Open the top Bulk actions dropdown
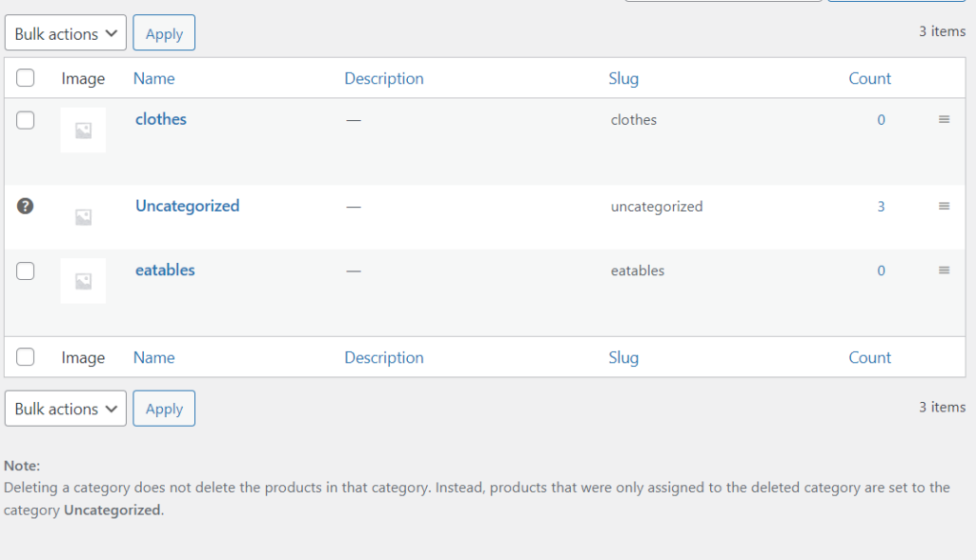Screen dimensions: 976x560 pos(66,33)
